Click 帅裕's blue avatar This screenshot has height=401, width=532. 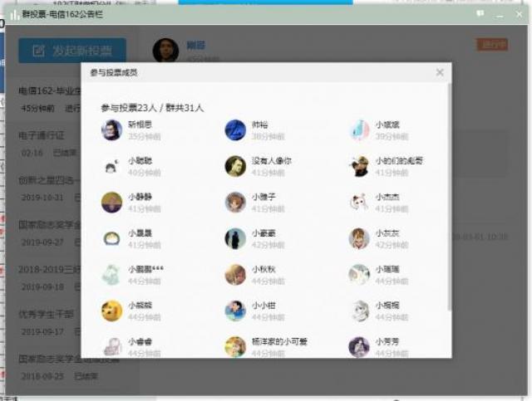coord(235,130)
